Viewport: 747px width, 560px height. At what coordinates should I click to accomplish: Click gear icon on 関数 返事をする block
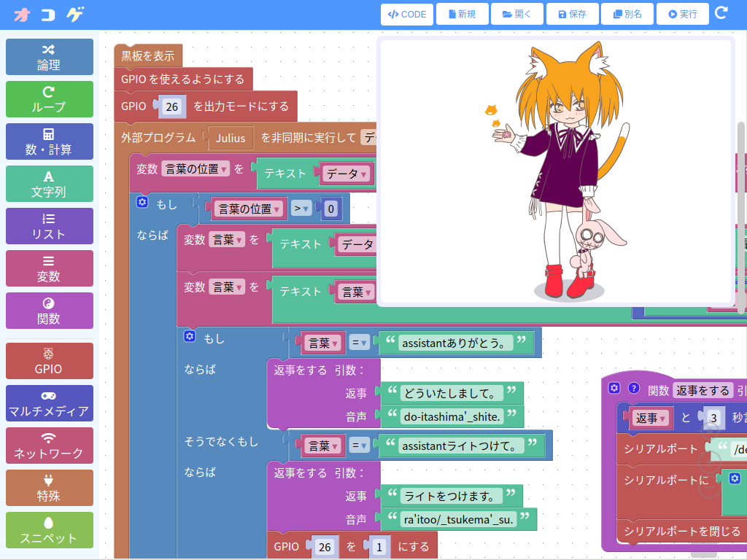click(614, 388)
